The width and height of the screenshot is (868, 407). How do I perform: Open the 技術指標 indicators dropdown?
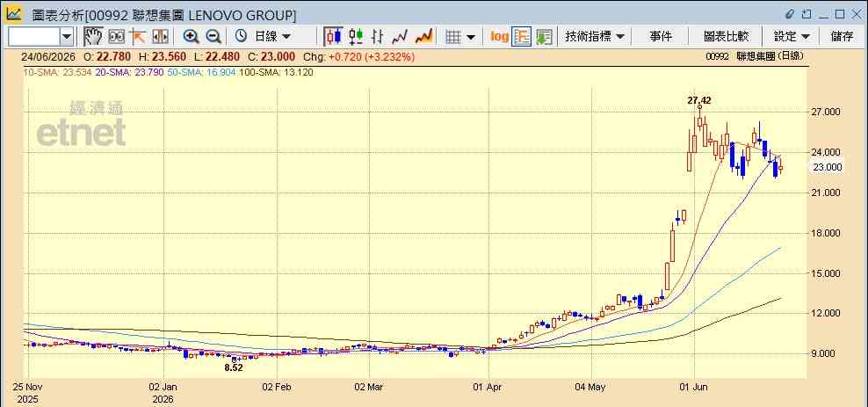595,37
